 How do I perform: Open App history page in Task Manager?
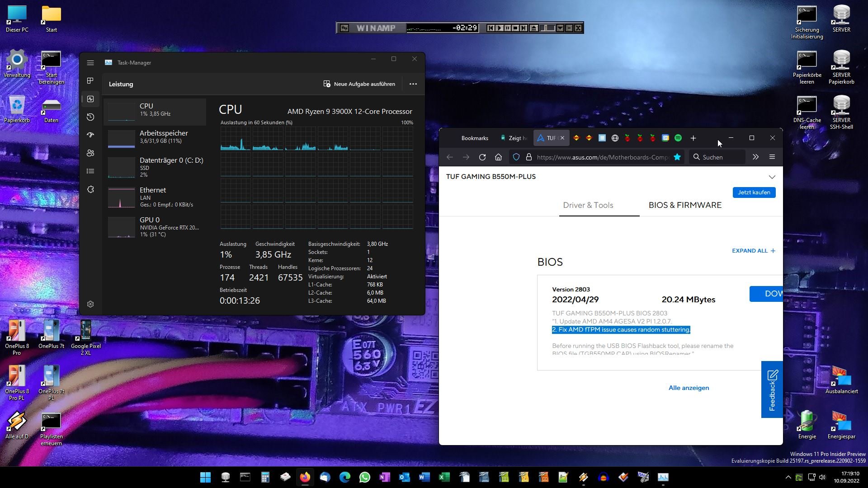[x=90, y=117]
